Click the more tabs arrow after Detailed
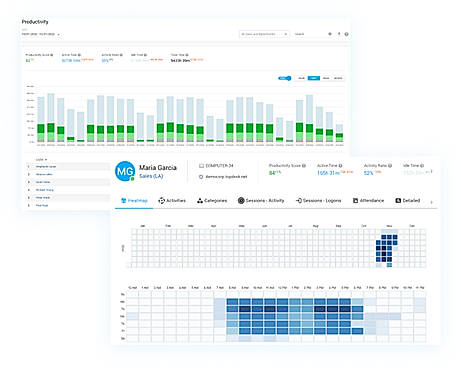Image resolution: width=461 pixels, height=368 pixels. click(x=432, y=202)
